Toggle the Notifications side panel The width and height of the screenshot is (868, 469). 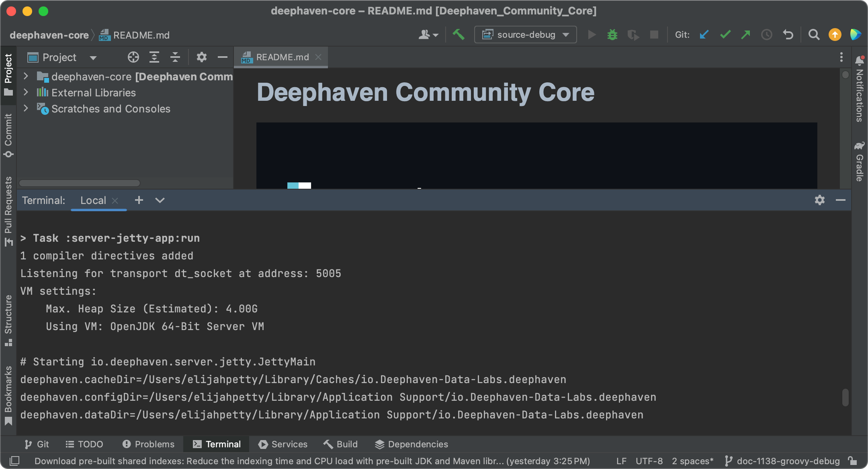tap(859, 89)
